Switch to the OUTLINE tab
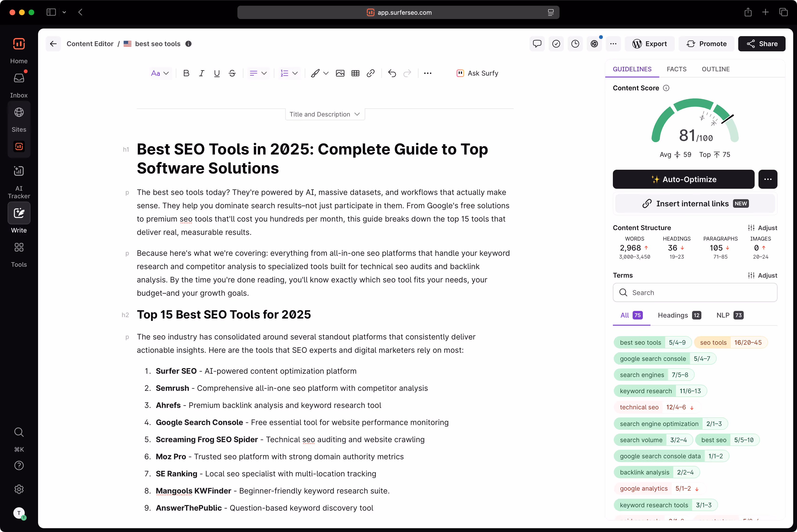797x532 pixels. [x=715, y=69]
